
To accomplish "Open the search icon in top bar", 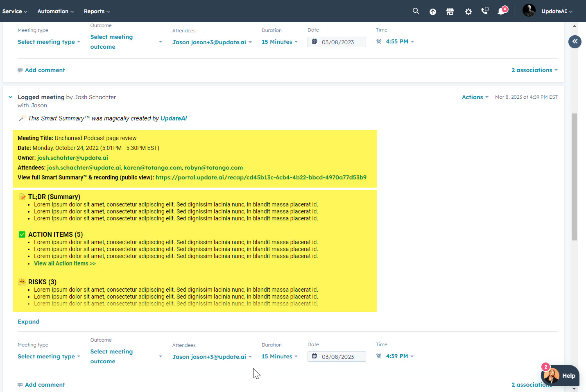I will click(416, 11).
